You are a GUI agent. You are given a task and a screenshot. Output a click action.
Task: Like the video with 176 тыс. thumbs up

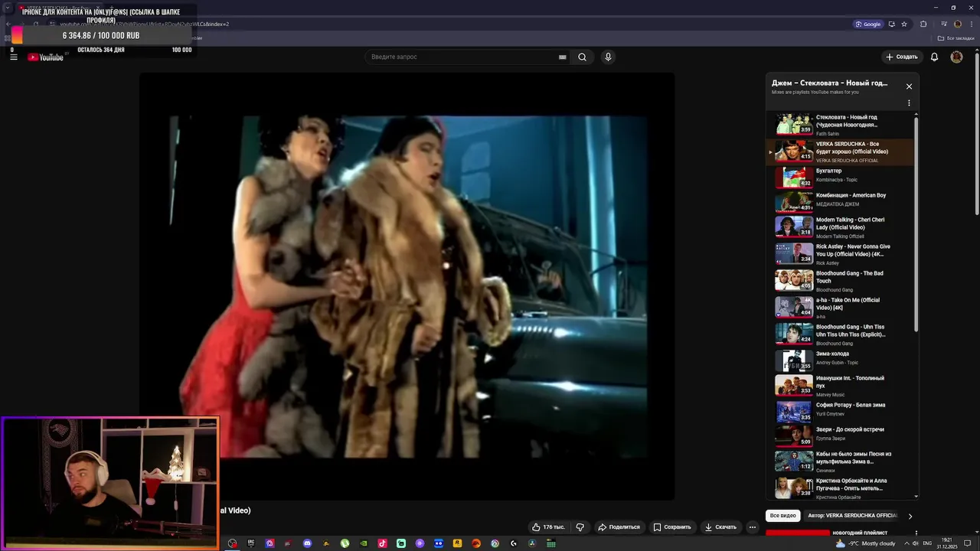(x=549, y=527)
